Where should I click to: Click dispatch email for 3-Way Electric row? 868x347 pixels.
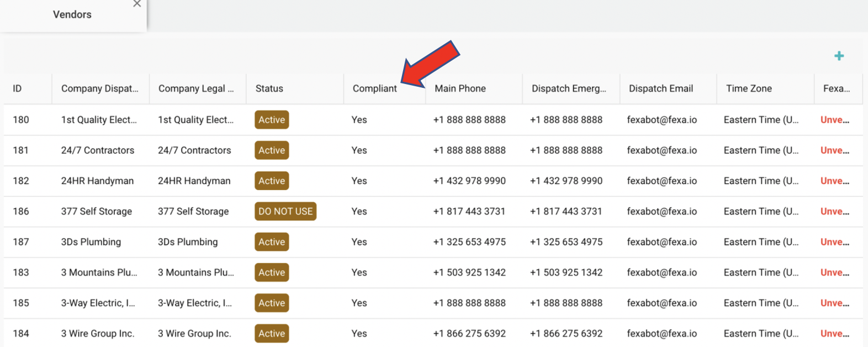click(661, 303)
